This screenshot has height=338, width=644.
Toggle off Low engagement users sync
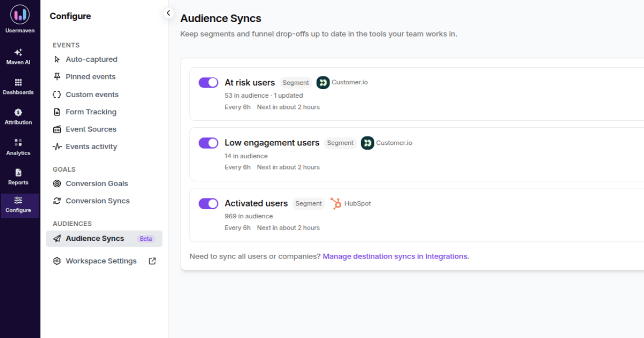[208, 143]
